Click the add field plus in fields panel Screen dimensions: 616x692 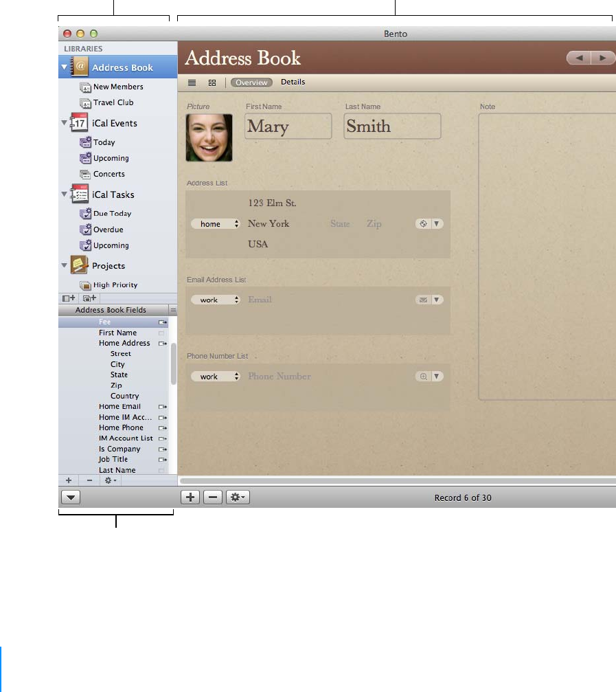coord(69,480)
